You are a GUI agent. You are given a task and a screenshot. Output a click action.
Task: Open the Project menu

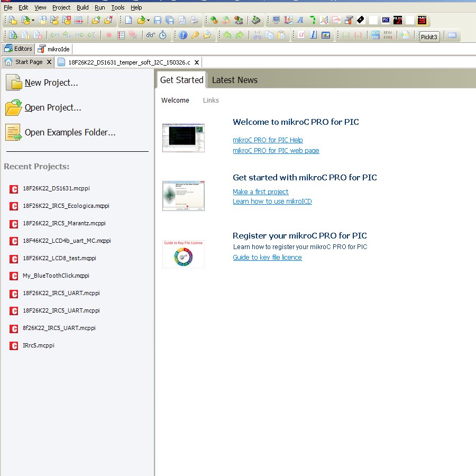point(61,7)
